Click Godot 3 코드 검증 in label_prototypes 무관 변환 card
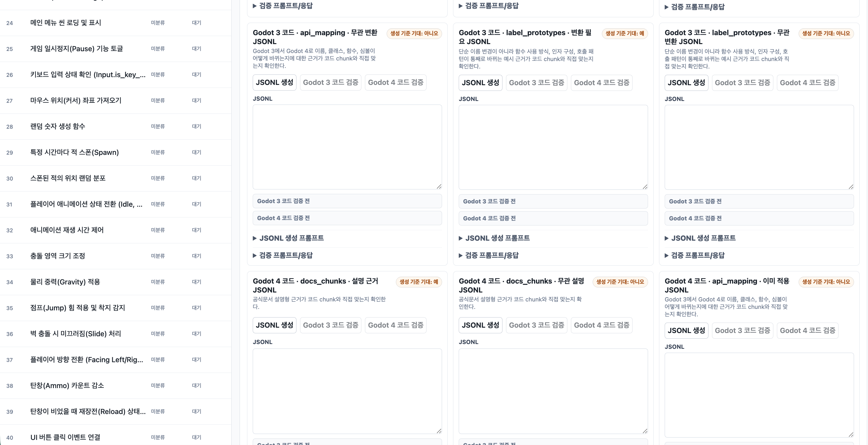868x445 pixels. [742, 83]
